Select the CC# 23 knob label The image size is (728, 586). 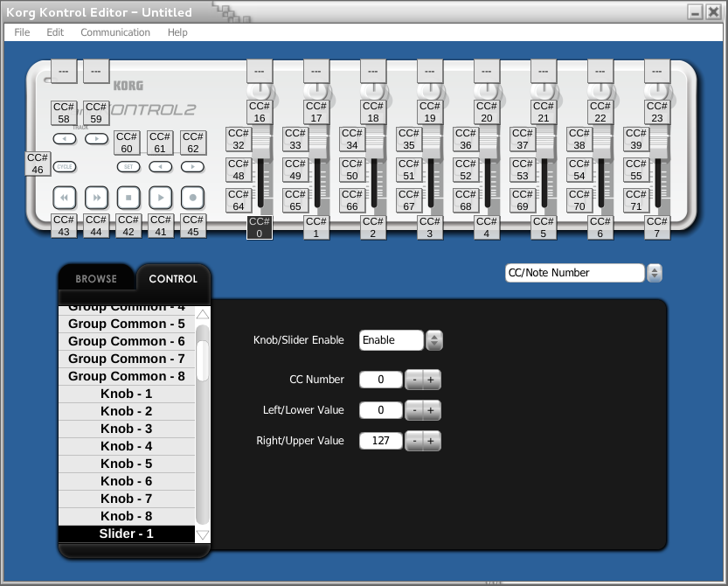(x=657, y=112)
